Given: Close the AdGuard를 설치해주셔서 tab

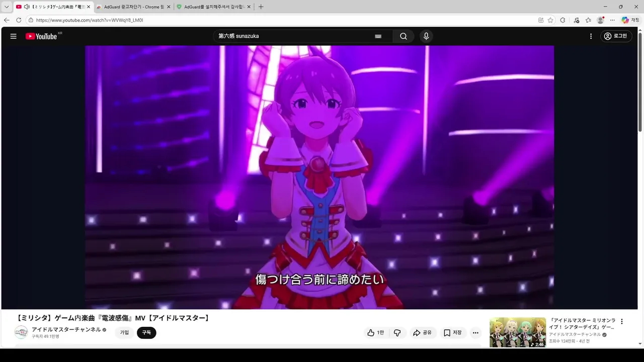Looking at the screenshot, I should [x=248, y=7].
